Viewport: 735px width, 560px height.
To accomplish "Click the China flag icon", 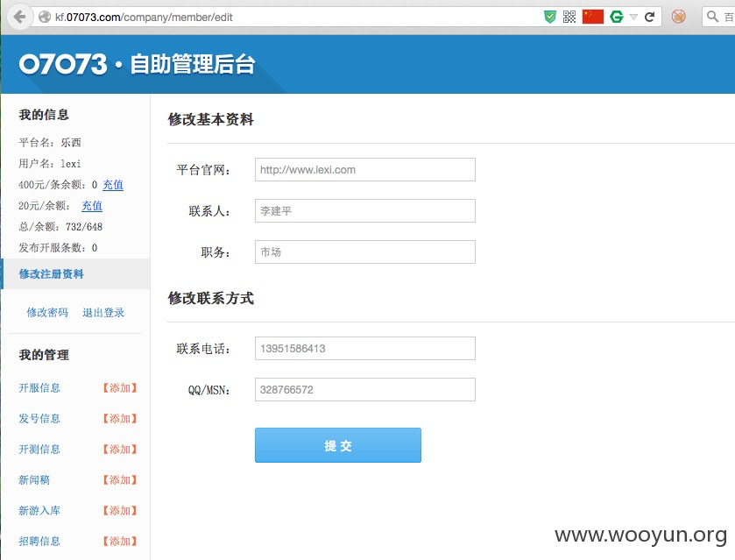I will click(x=592, y=17).
